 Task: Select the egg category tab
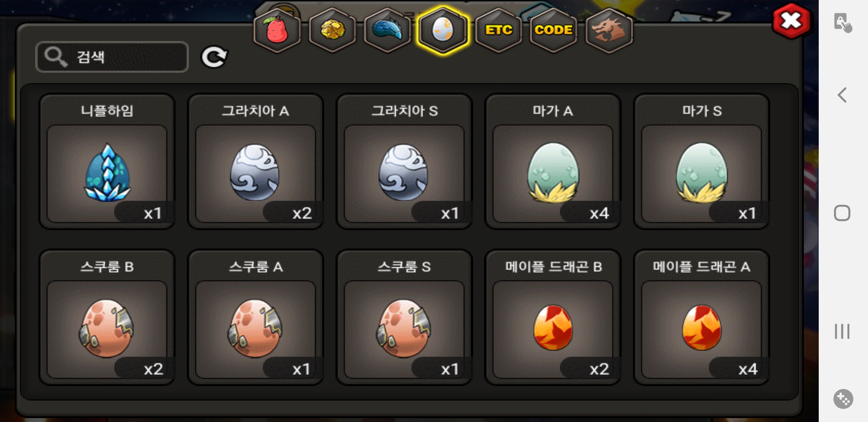point(443,30)
